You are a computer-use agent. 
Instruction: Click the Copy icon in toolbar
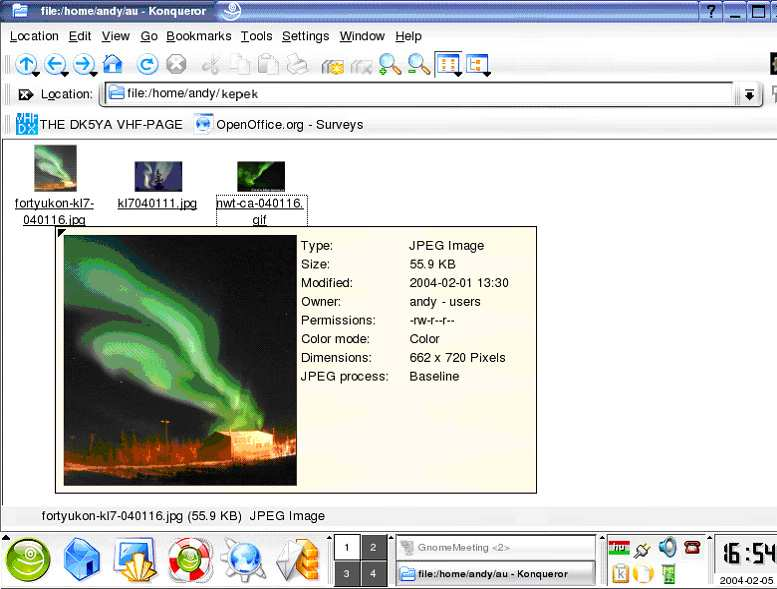239,65
